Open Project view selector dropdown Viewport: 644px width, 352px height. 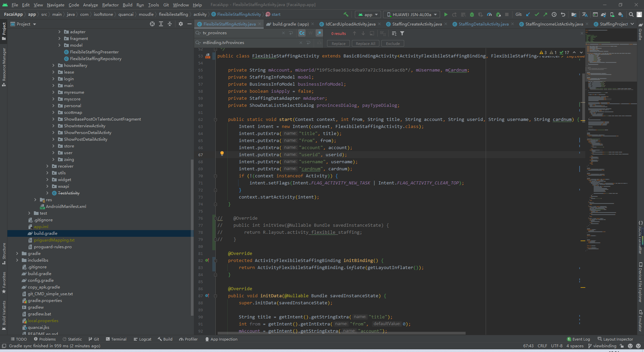pyautogui.click(x=23, y=24)
